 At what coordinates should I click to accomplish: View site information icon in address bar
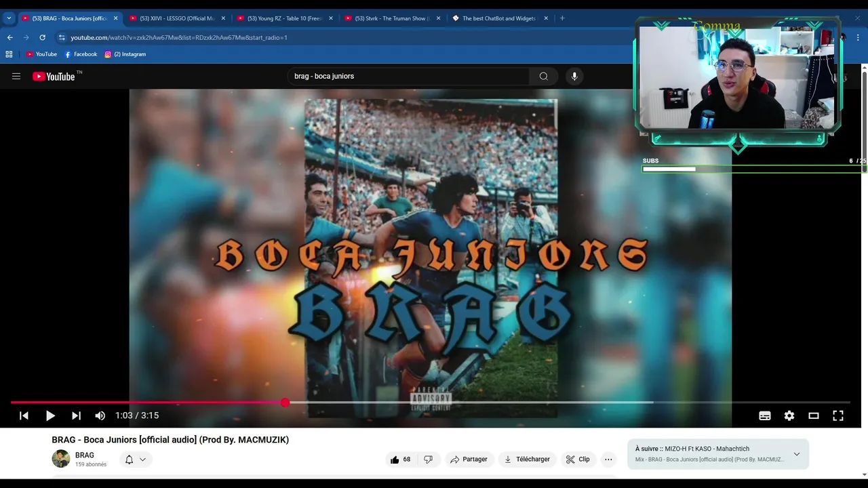(62, 37)
